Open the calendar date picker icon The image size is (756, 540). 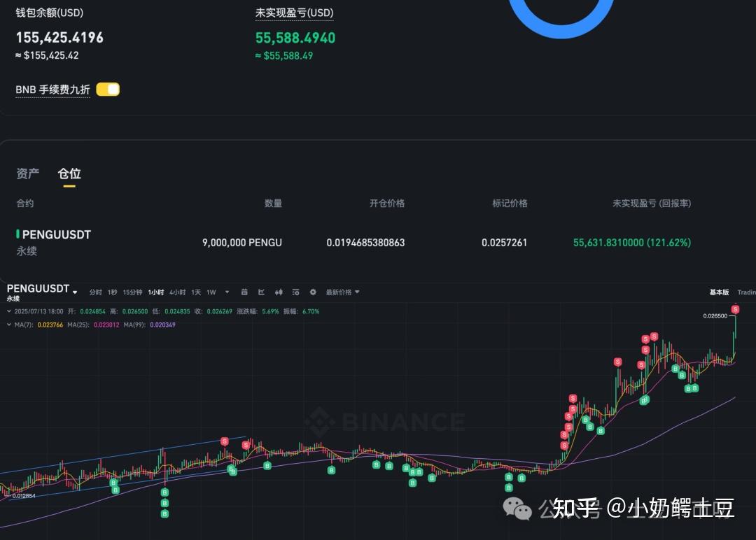tap(244, 292)
